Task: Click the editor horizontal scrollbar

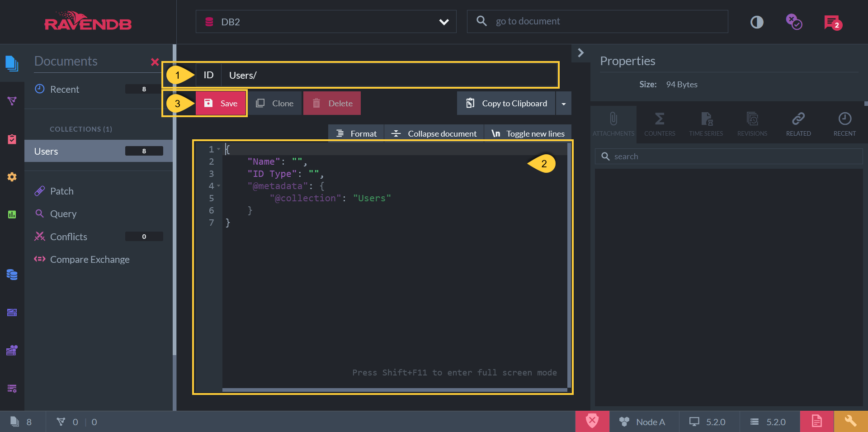Action: [394, 389]
